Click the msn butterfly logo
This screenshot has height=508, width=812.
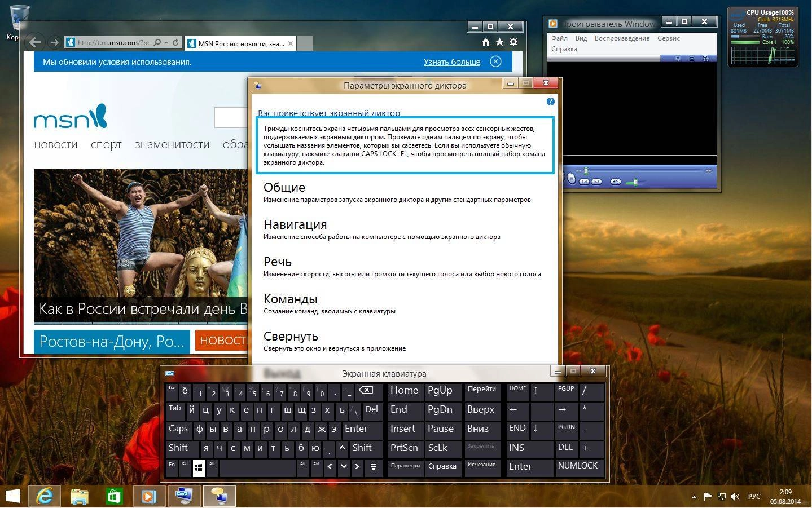pos(71,117)
